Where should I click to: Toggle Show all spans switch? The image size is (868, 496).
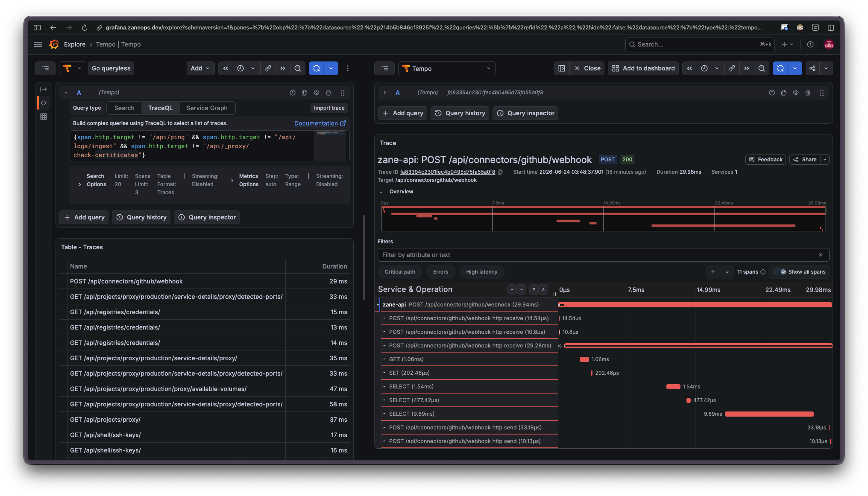point(780,272)
